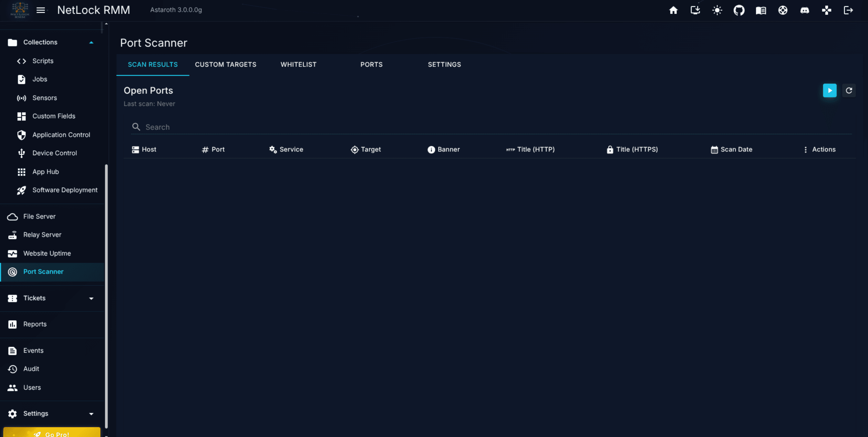The width and height of the screenshot is (868, 437).
Task: Toggle light mode with the sun icon
Action: 717,10
